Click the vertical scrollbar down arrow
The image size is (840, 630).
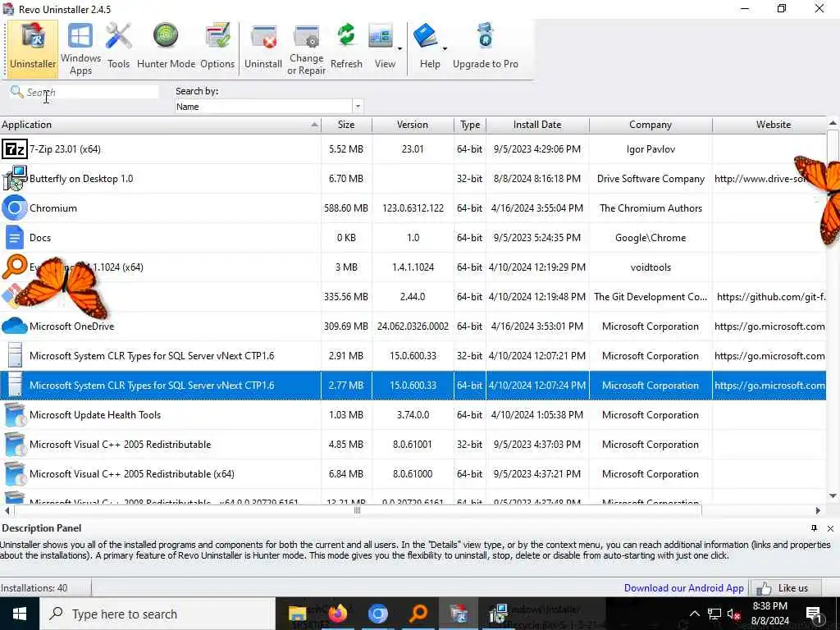(x=833, y=495)
